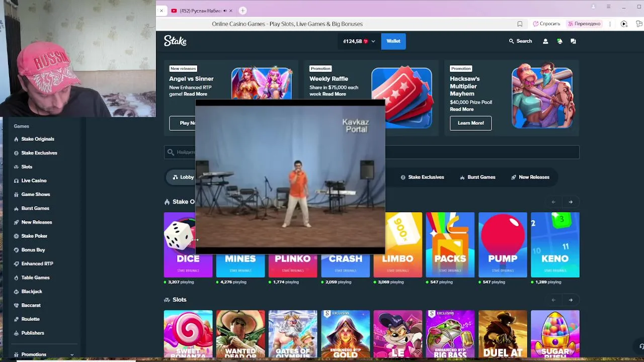Open Baccarat in the sidebar

31,305
